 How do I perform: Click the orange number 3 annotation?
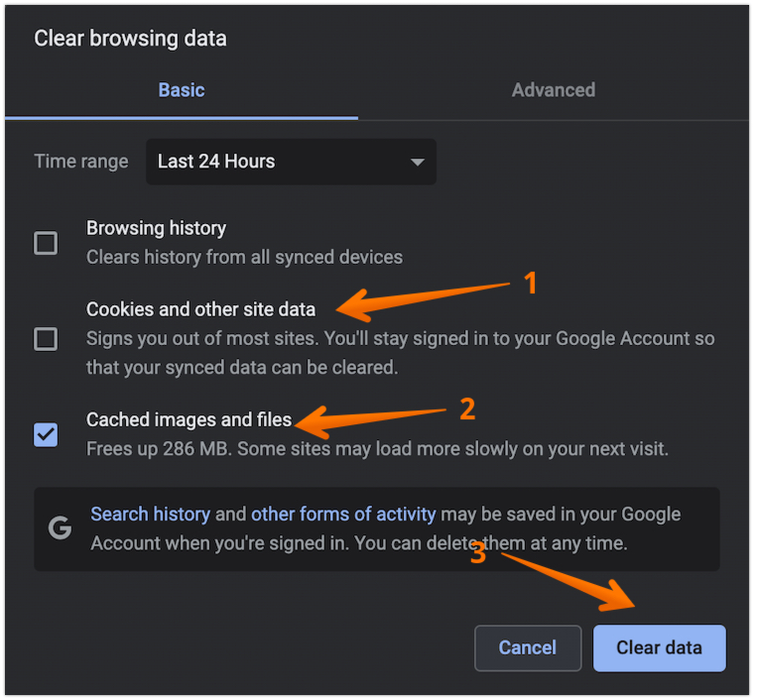coord(477,553)
